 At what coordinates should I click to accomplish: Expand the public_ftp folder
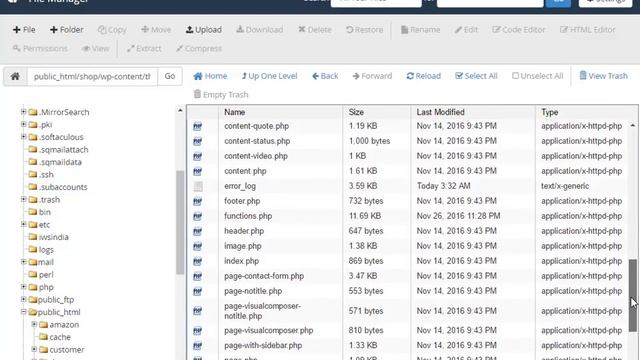(24, 299)
